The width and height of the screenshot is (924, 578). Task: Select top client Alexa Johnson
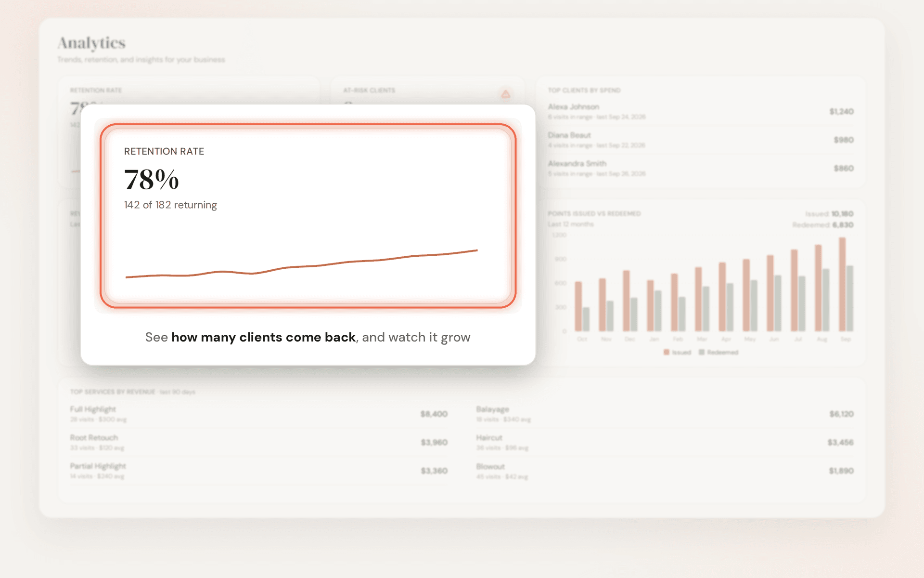701,111
